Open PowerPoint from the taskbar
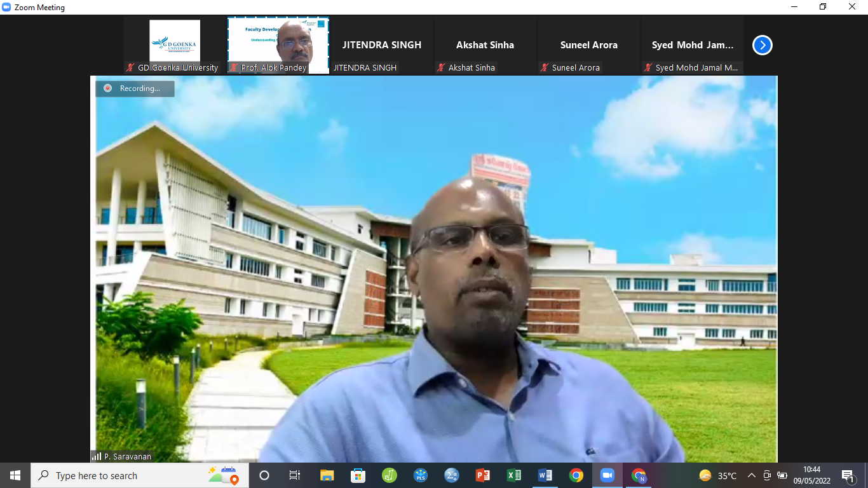The image size is (868, 488). (x=483, y=475)
